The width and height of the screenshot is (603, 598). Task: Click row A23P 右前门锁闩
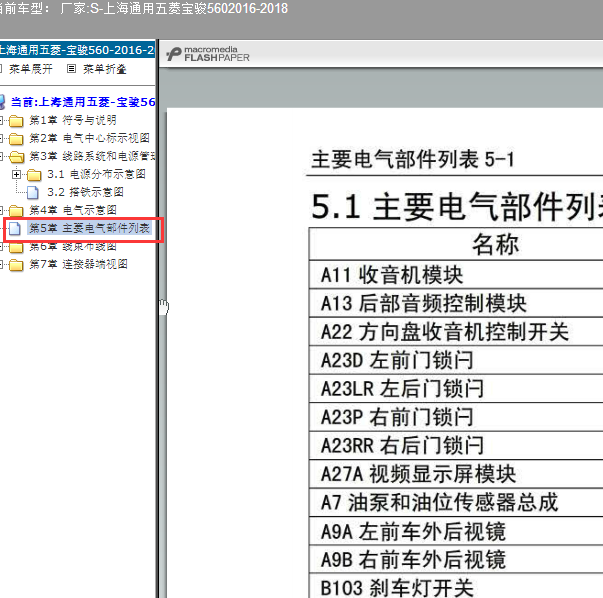(x=456, y=417)
